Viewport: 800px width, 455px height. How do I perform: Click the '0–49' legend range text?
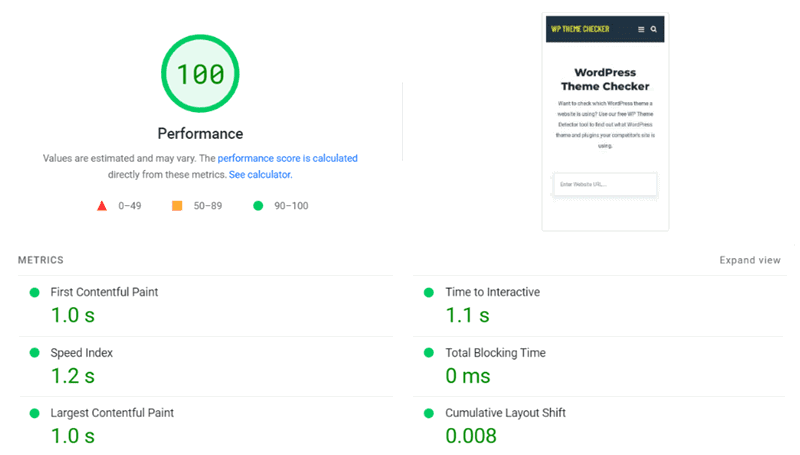(x=130, y=206)
